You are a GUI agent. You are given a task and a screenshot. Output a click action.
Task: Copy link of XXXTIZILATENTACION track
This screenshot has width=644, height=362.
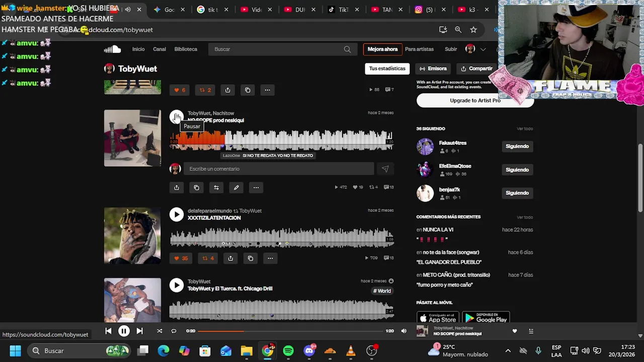click(x=251, y=258)
